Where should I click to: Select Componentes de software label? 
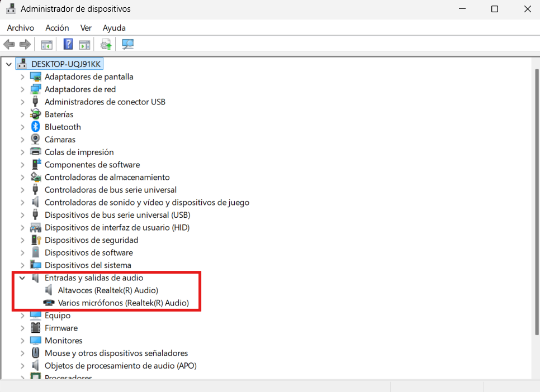92,165
